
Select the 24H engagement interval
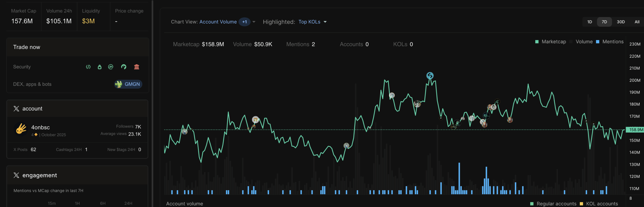point(128,203)
